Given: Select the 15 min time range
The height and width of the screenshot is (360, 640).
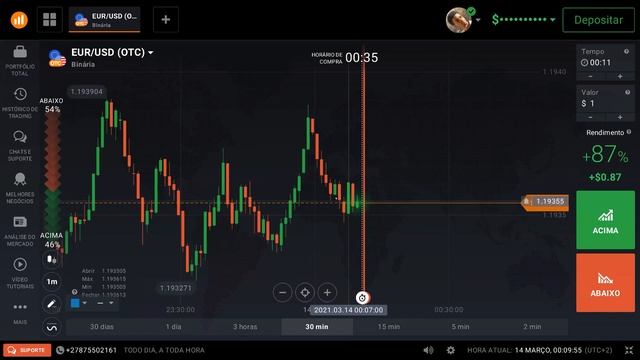Looking at the screenshot, I should pos(389,327).
